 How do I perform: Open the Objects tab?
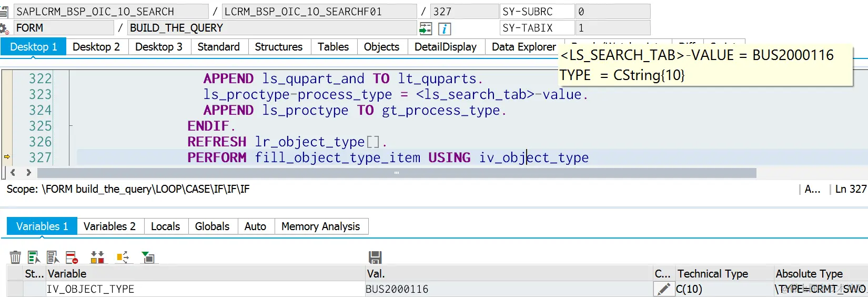382,47
